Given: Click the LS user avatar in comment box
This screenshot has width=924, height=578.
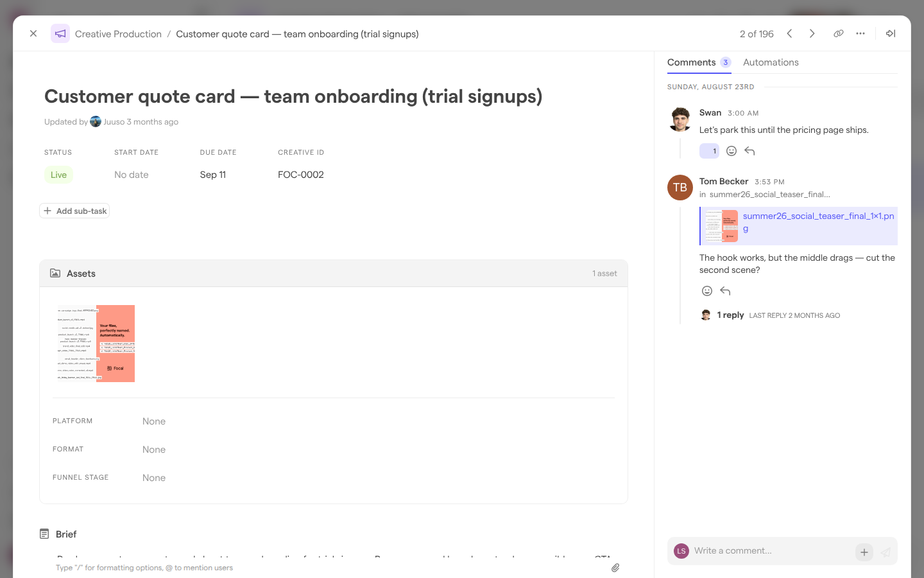Looking at the screenshot, I should (x=681, y=551).
